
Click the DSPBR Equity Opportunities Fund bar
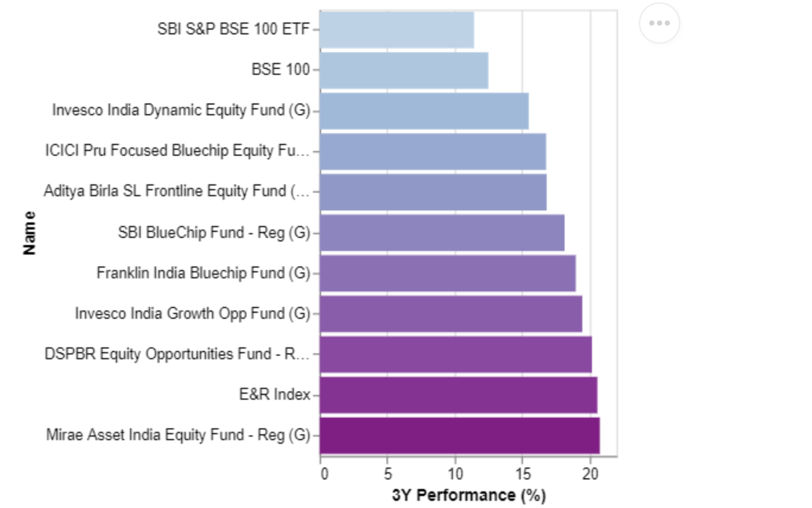(456, 355)
